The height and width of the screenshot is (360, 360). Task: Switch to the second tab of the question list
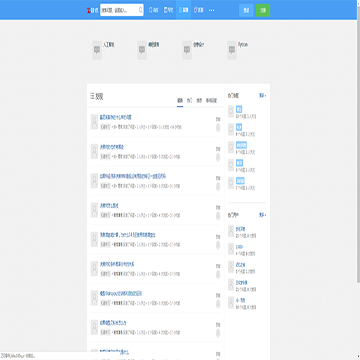coord(189,100)
